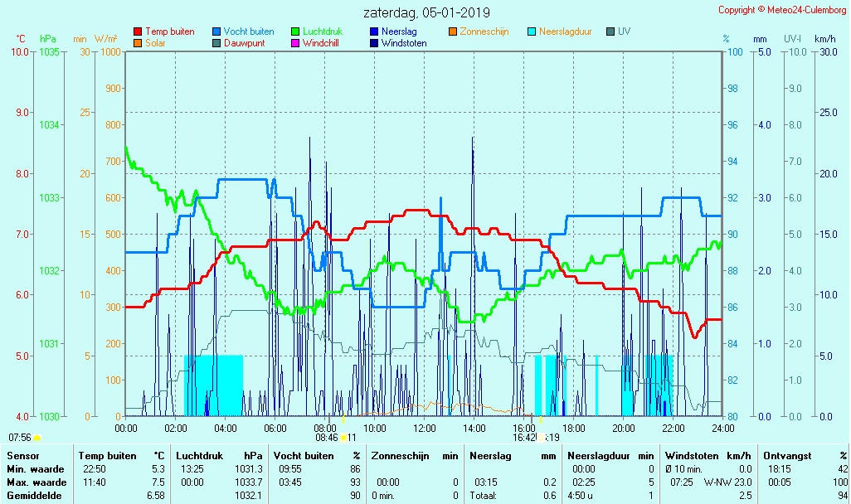
Task: Click the green Luchtdruk legend square
Action: tap(295, 32)
